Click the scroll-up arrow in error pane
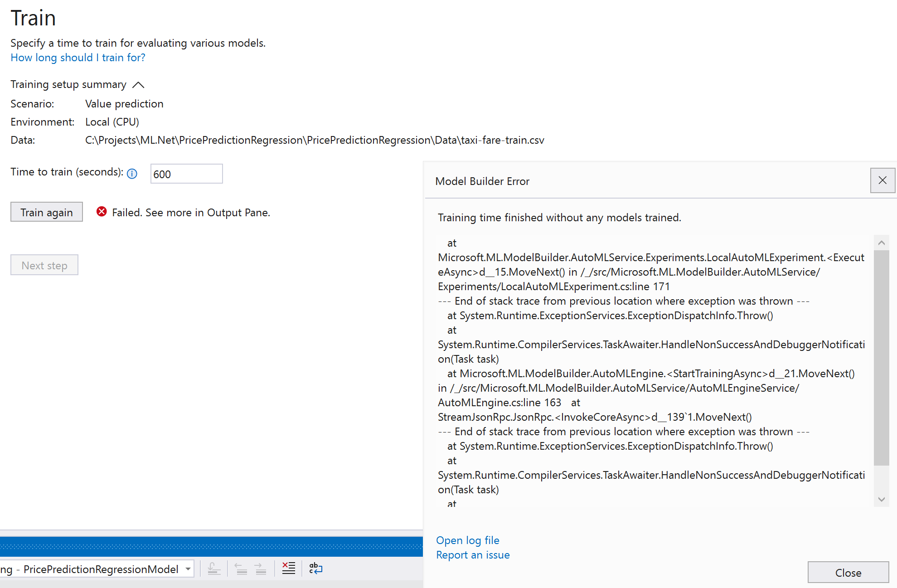The height and width of the screenshot is (588, 897). tap(882, 242)
